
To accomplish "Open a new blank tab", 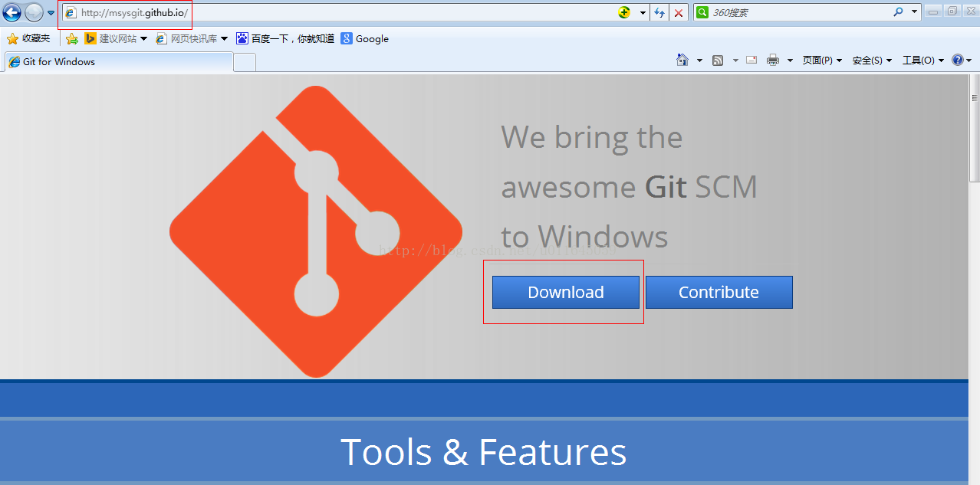I will pyautogui.click(x=245, y=63).
